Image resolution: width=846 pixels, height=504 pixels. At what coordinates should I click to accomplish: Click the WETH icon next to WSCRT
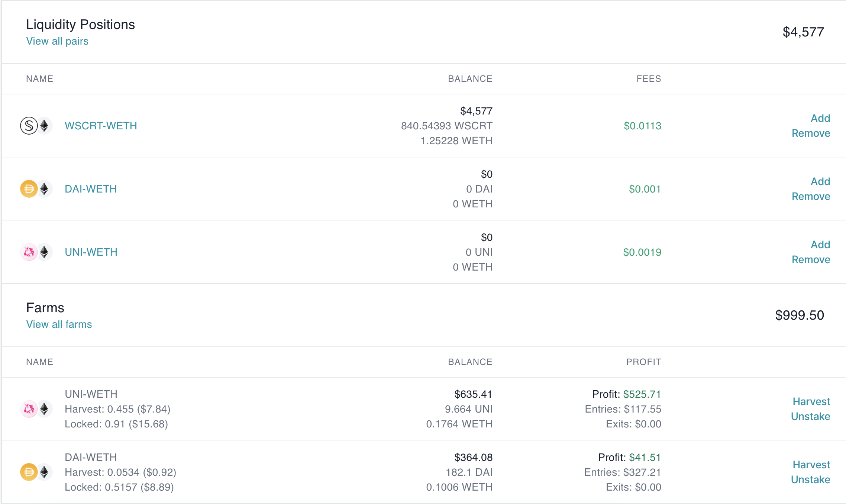(x=44, y=126)
